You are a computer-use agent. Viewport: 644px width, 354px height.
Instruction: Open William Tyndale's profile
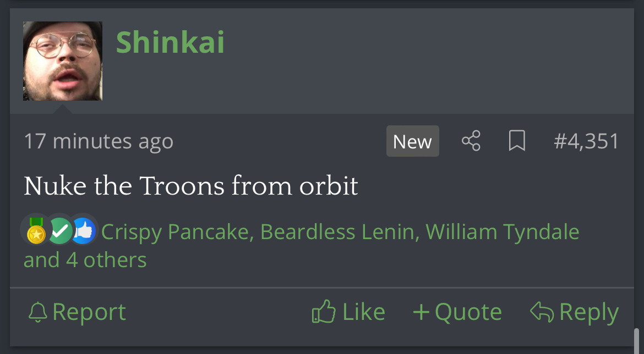pyautogui.click(x=502, y=232)
